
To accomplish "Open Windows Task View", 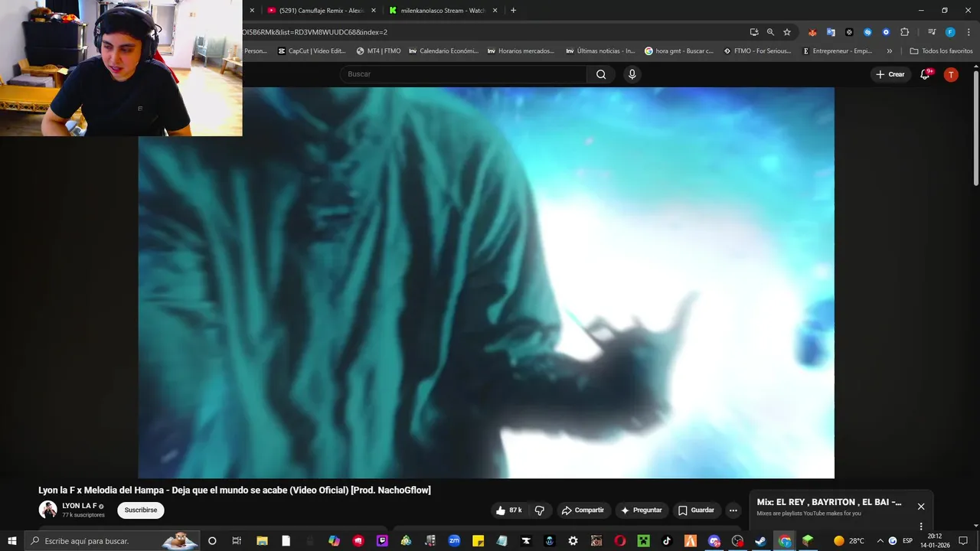I will 237,541.
